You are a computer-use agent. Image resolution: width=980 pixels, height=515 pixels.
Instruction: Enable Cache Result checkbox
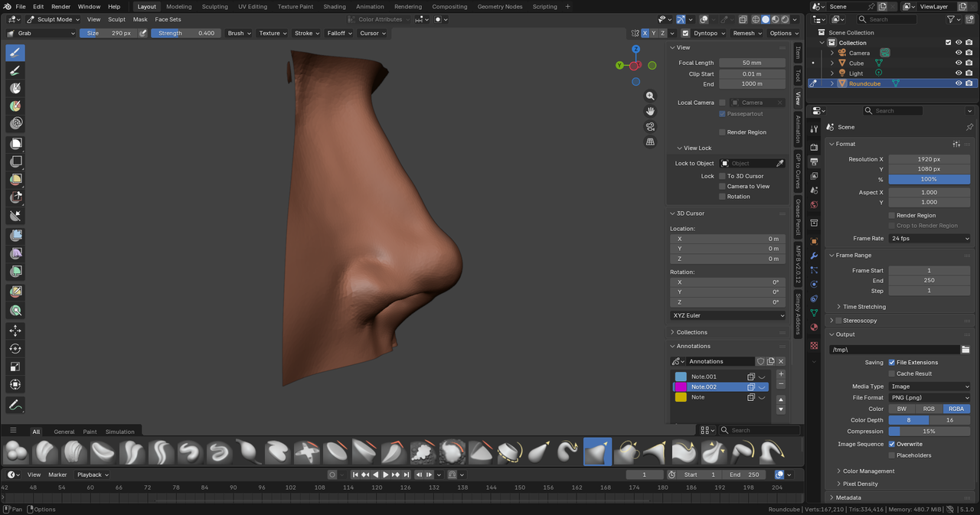tap(892, 373)
